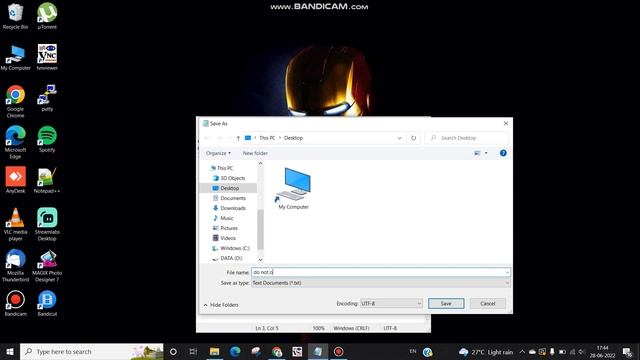Refresh the Desktop folder listing
This screenshot has width=640, height=360.
point(413,138)
